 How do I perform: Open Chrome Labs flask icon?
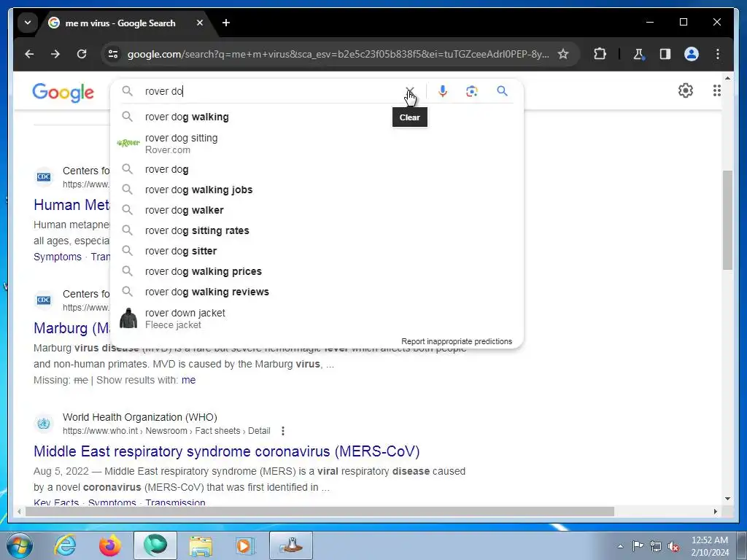638,54
